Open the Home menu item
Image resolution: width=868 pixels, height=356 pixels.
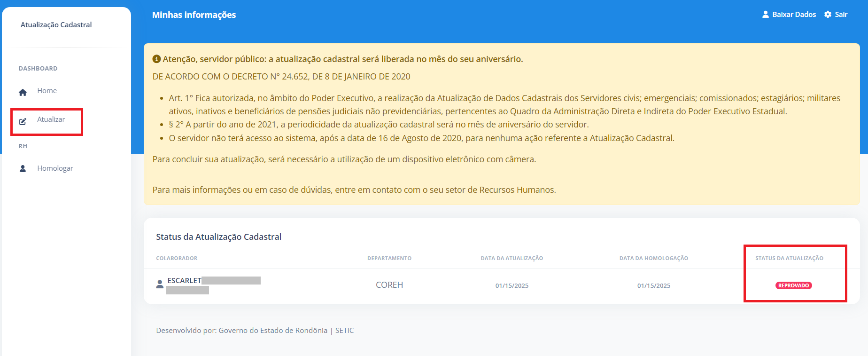pos(47,91)
